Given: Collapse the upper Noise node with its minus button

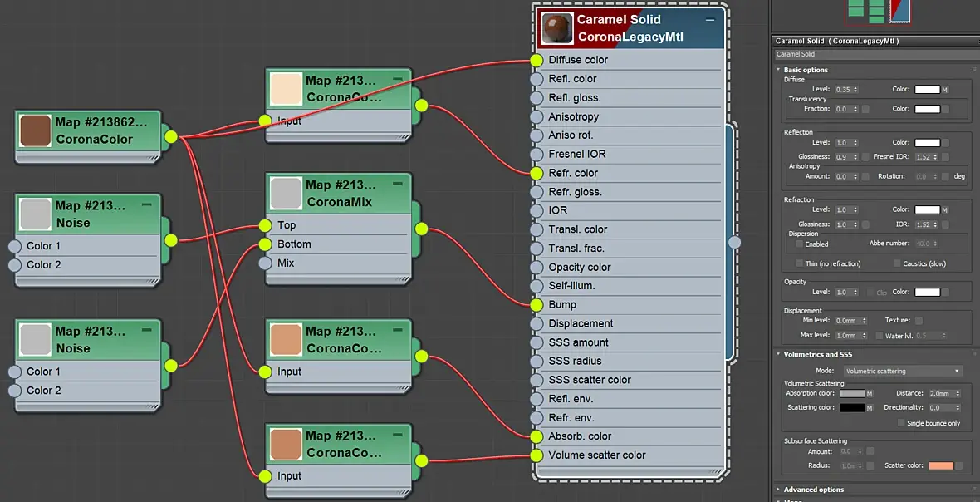Looking at the screenshot, I should click(x=147, y=204).
